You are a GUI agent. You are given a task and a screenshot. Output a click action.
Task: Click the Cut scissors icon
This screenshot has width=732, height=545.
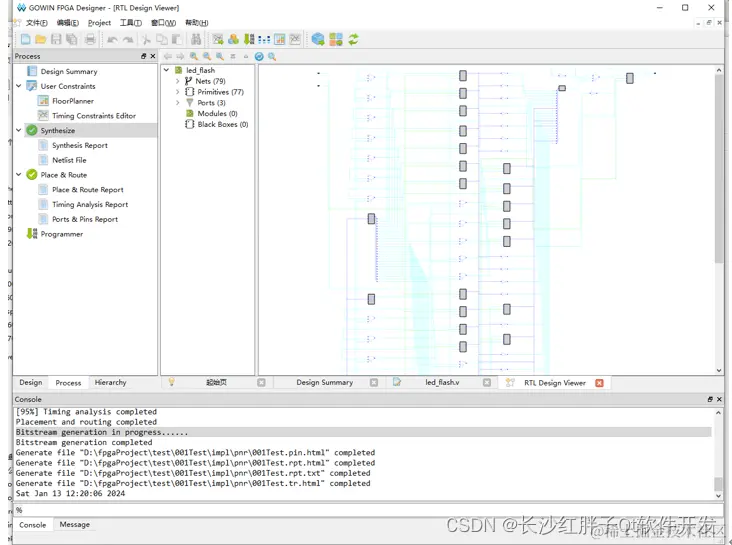point(146,40)
